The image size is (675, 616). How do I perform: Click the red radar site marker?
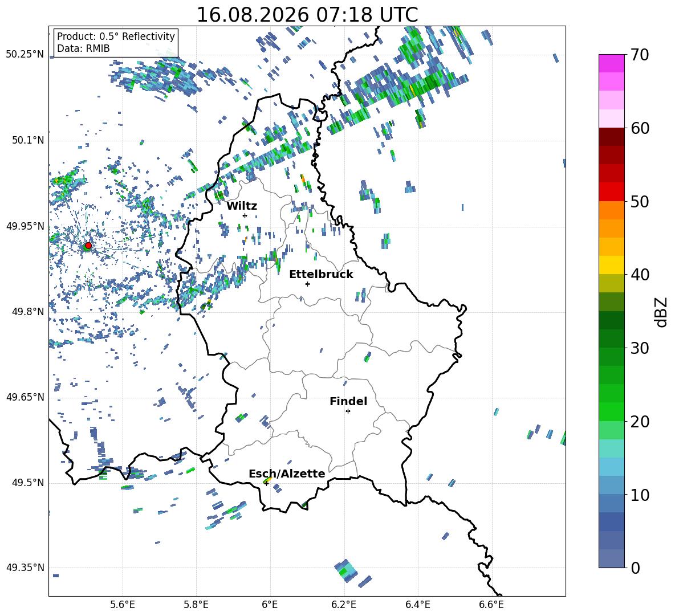88,246
